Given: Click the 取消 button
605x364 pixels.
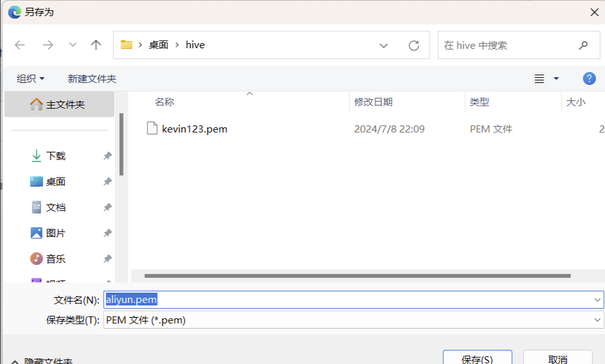Looking at the screenshot, I should pyautogui.click(x=557, y=358).
